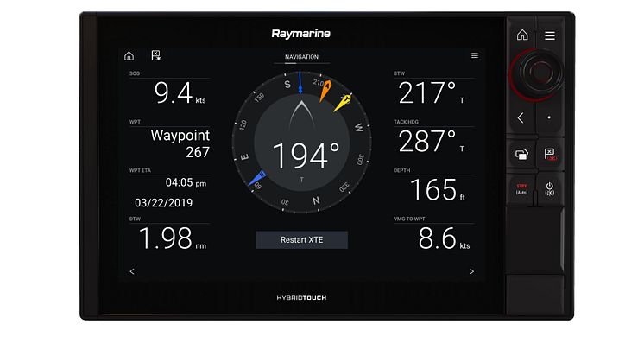The width and height of the screenshot is (644, 362).
Task: Select the VMG TO WPT 8.6 kts value
Action: pos(444,238)
